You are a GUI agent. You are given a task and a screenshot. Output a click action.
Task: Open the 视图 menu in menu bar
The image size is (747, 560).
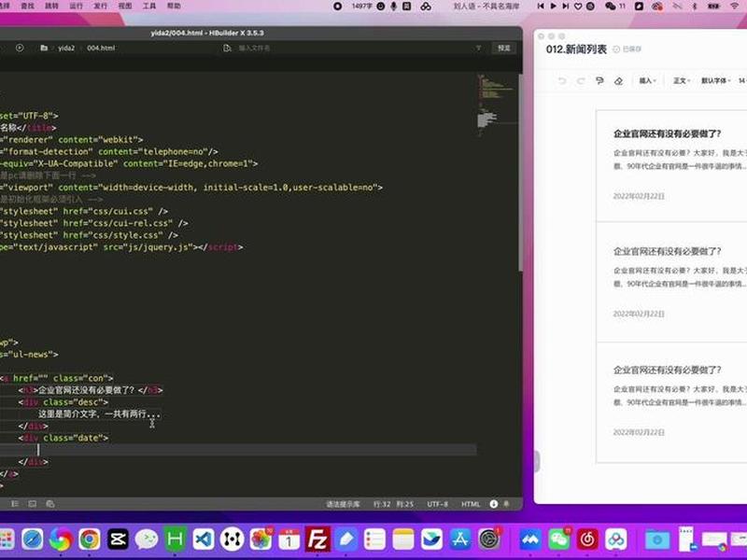pyautogui.click(x=125, y=6)
